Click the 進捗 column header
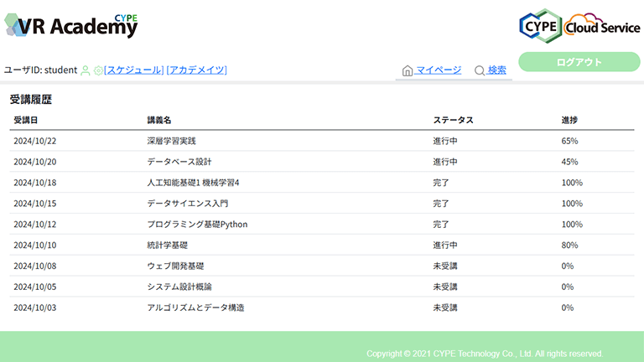 (569, 121)
